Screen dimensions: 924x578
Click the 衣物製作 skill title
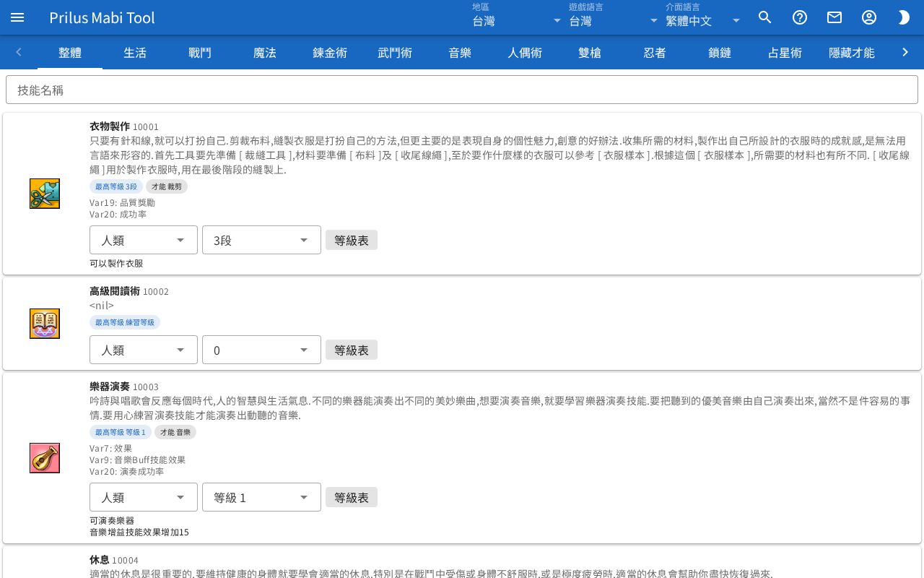click(x=110, y=126)
